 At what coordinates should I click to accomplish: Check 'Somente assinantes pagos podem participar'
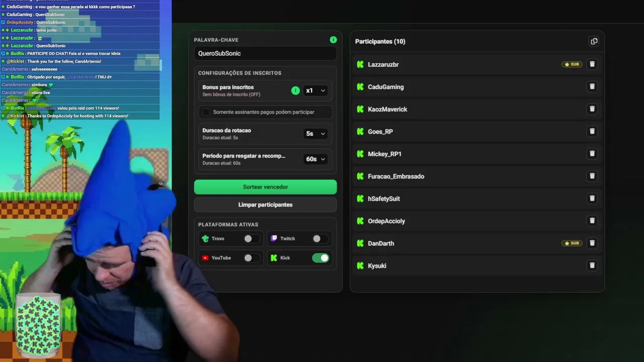[x=206, y=112]
